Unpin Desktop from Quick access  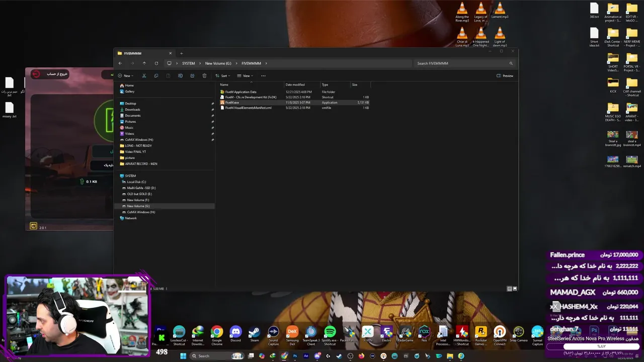click(x=212, y=104)
